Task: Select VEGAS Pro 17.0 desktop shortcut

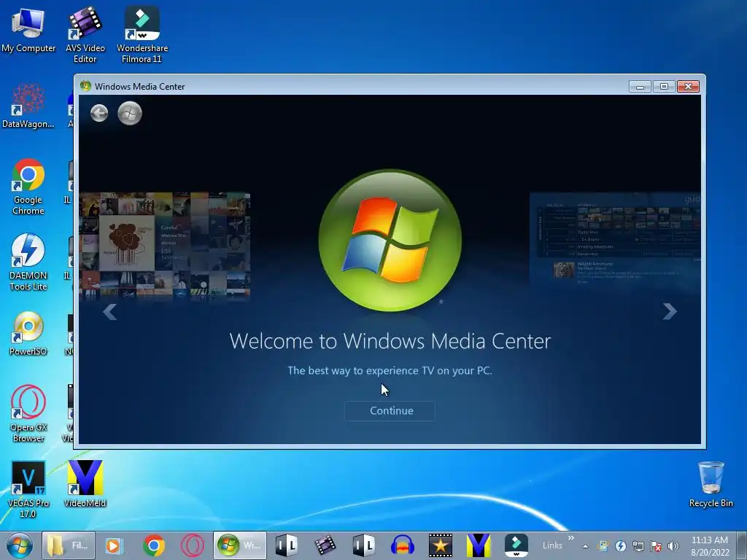Action: [x=28, y=489]
